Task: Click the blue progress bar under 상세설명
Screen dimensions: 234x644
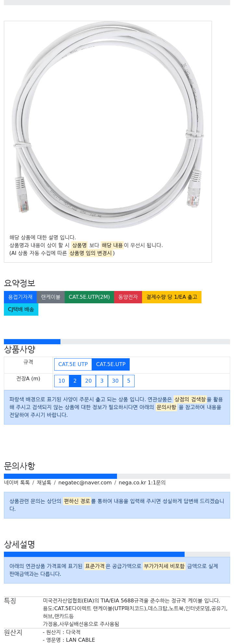Action: 94,554
